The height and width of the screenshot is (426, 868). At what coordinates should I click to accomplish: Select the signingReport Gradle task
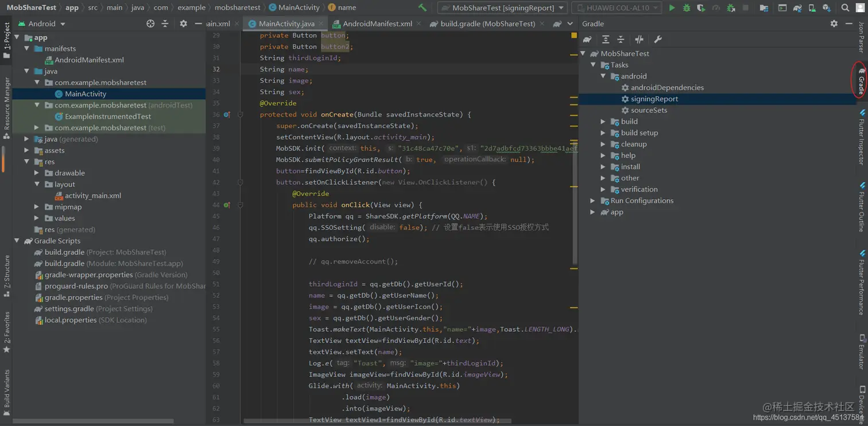(654, 99)
